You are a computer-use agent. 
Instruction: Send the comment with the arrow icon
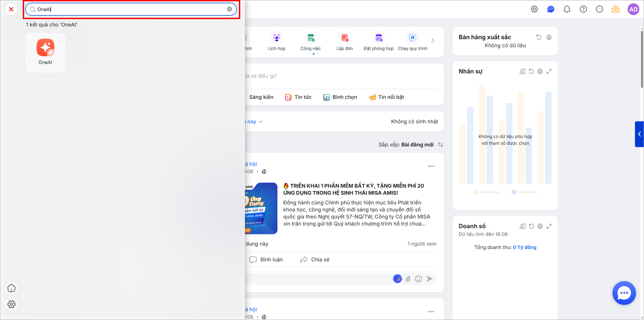429,279
